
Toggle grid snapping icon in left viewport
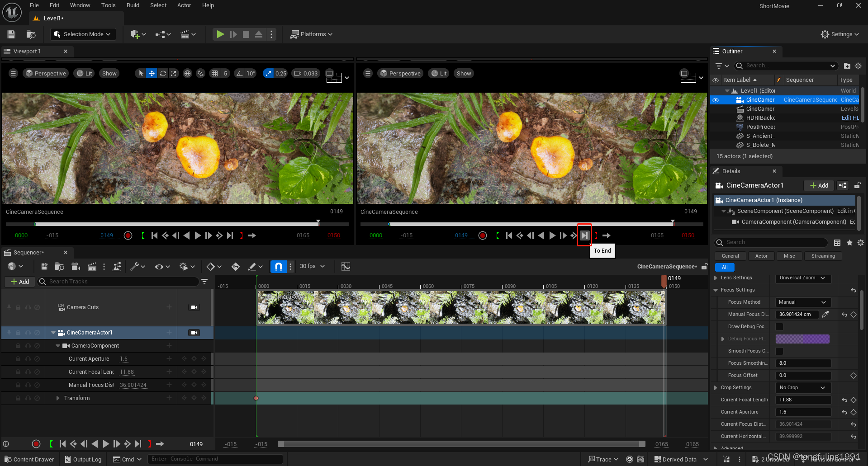(215, 73)
